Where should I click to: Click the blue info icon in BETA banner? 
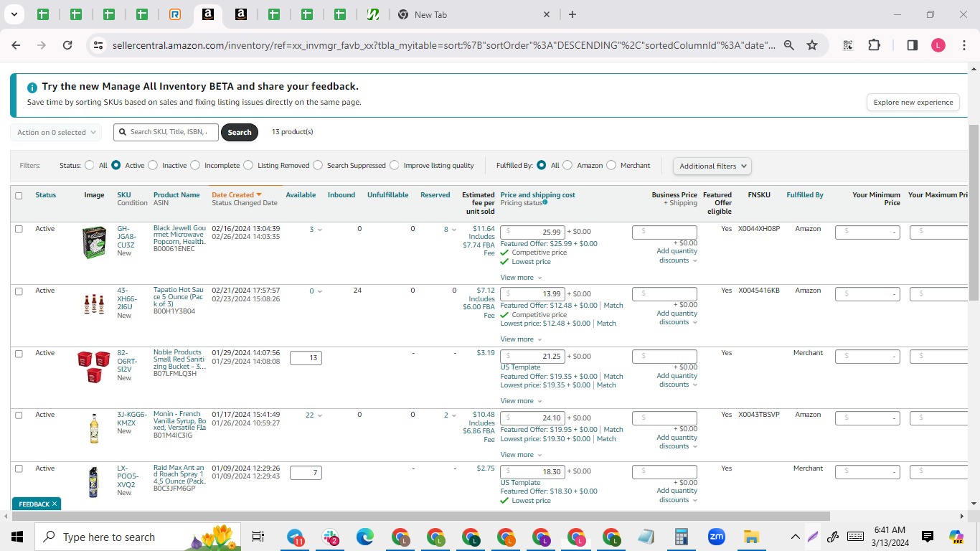pos(32,88)
